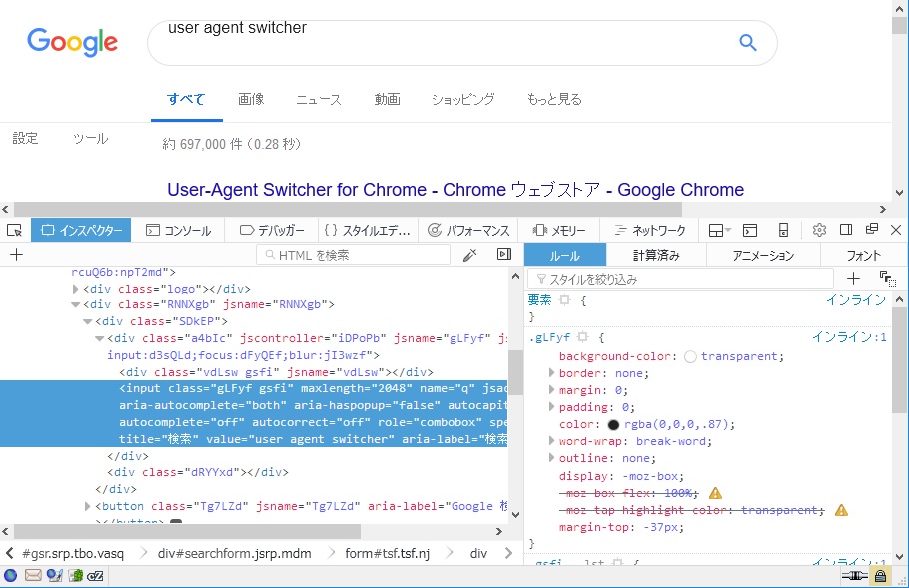Expand the div class="logo" node

(76, 289)
